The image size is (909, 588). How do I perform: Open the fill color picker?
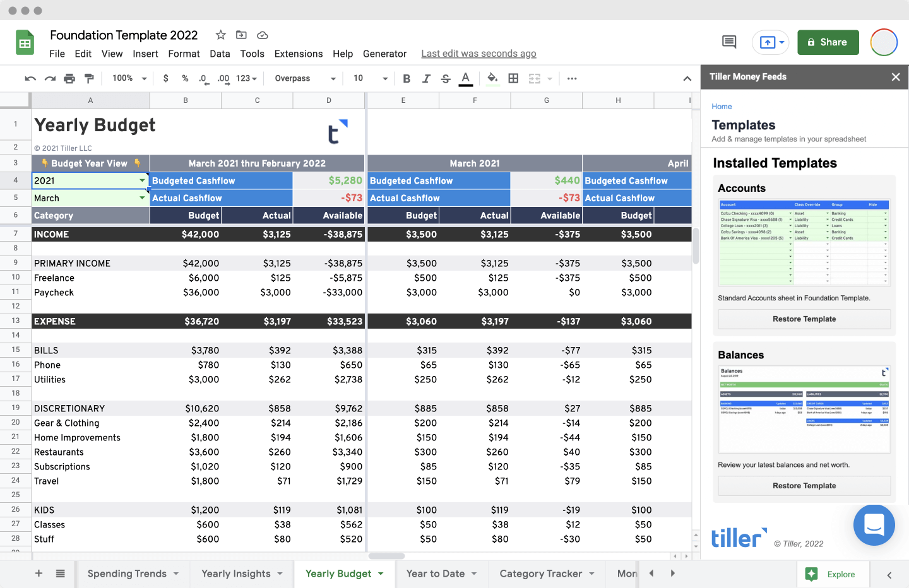[x=492, y=79]
